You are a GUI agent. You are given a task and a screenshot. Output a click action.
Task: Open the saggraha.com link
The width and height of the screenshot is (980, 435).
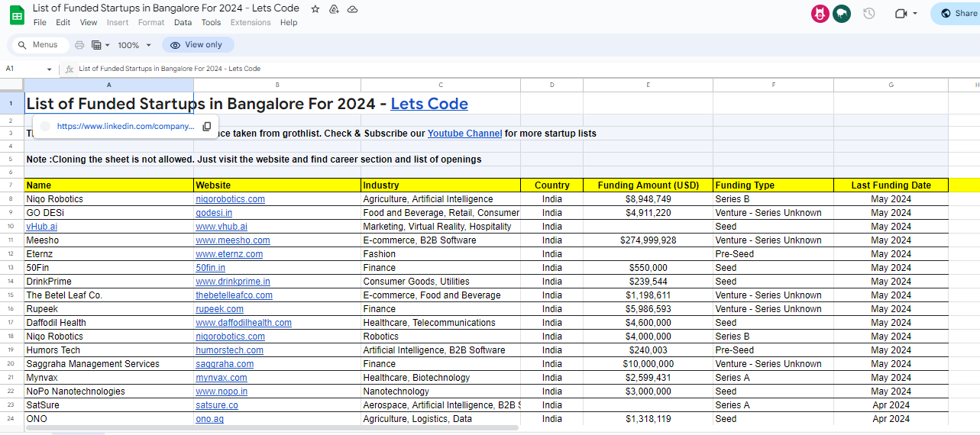pos(225,364)
